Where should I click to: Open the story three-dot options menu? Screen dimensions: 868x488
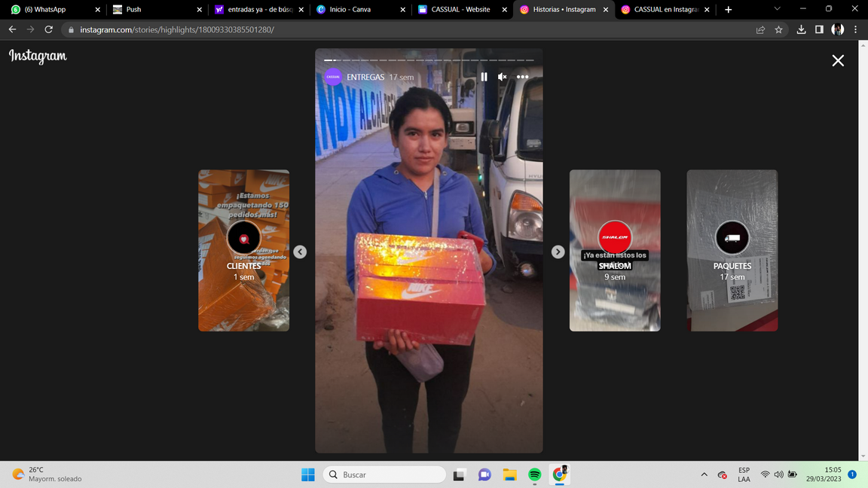click(x=522, y=77)
